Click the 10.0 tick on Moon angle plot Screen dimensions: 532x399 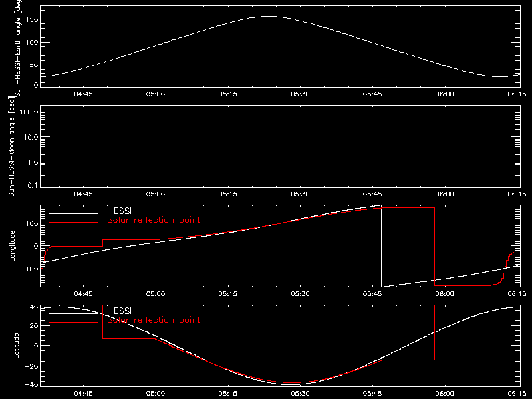[x=31, y=137]
